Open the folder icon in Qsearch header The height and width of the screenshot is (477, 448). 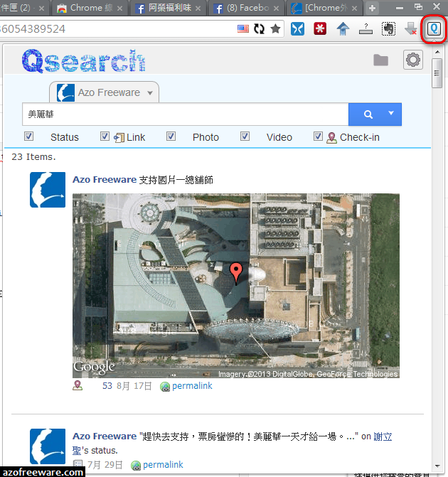380,60
